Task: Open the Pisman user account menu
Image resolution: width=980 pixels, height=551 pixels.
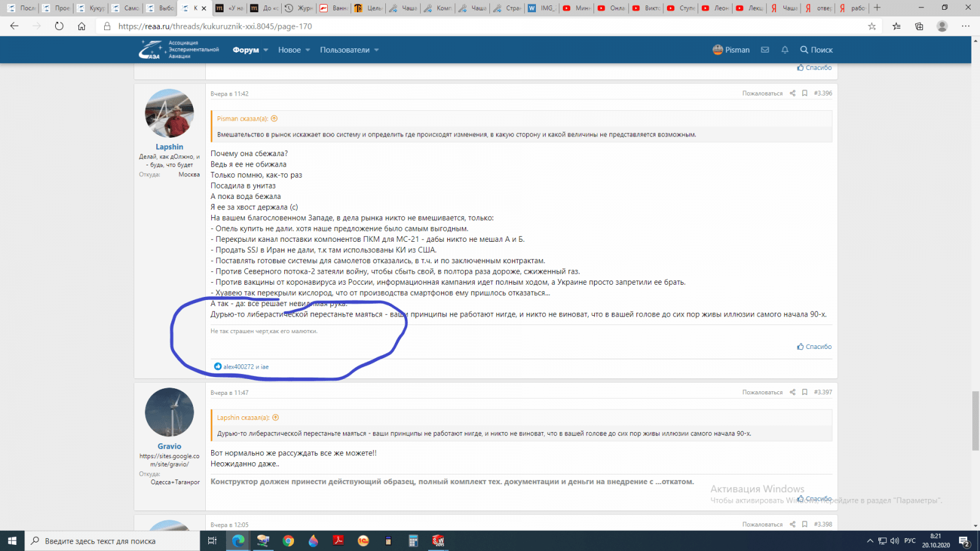Action: pos(731,50)
